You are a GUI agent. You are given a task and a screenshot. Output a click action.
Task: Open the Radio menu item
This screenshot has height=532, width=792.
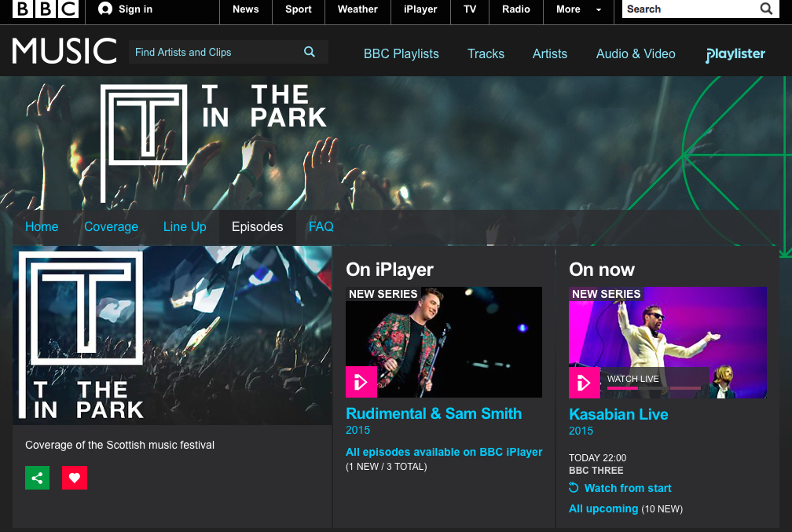click(515, 9)
